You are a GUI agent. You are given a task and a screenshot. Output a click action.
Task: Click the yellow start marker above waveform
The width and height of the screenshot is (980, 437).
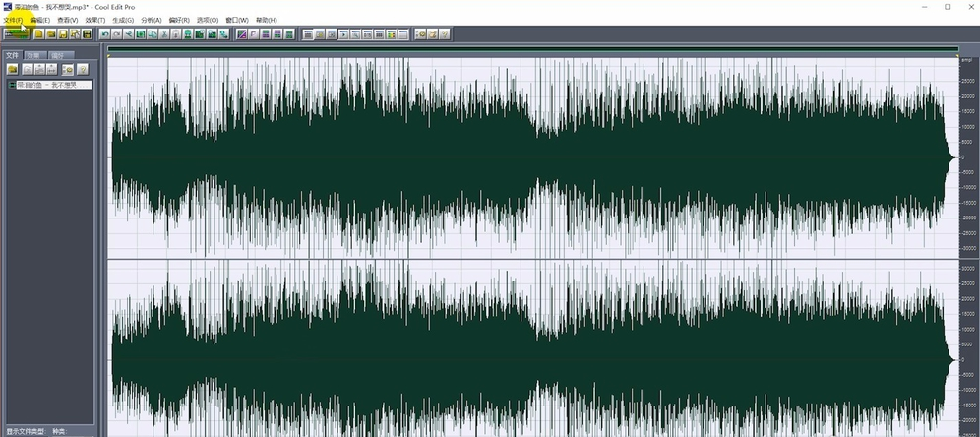coord(109,56)
